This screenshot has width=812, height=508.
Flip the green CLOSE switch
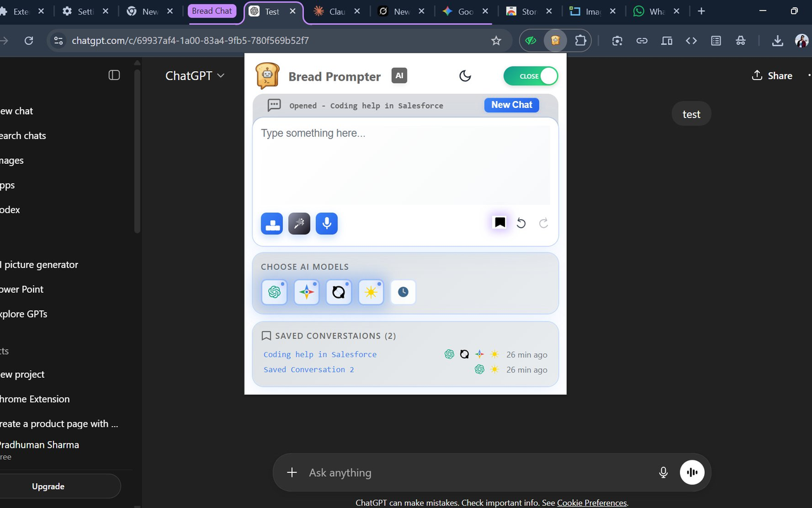(x=530, y=76)
